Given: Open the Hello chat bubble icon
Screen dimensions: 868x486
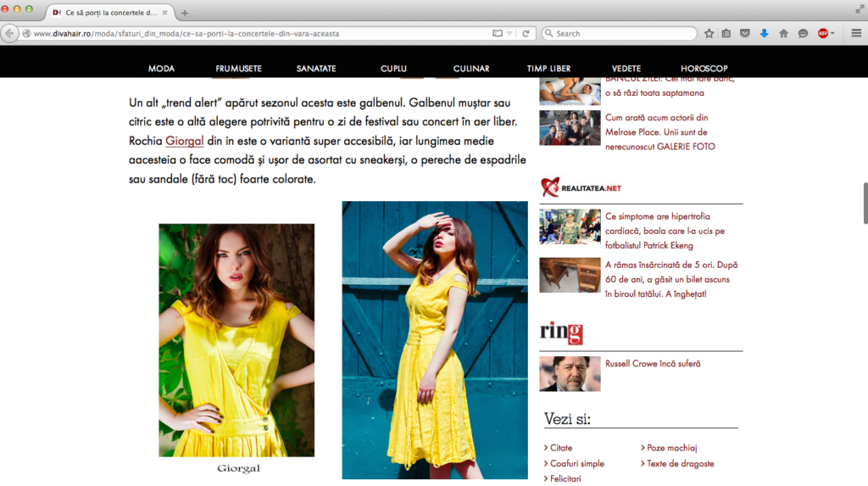Looking at the screenshot, I should tap(803, 33).
